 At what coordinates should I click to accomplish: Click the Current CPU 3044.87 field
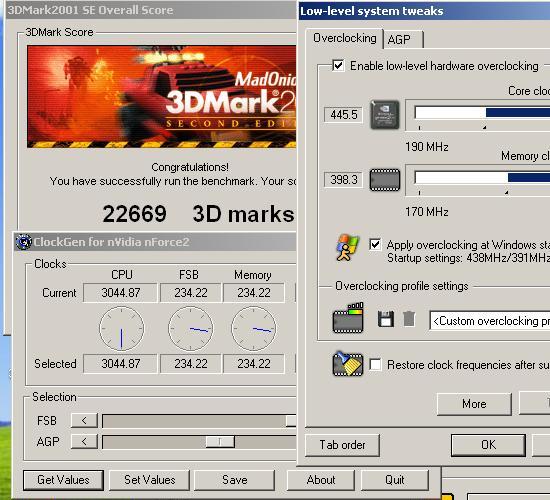[x=120, y=293]
